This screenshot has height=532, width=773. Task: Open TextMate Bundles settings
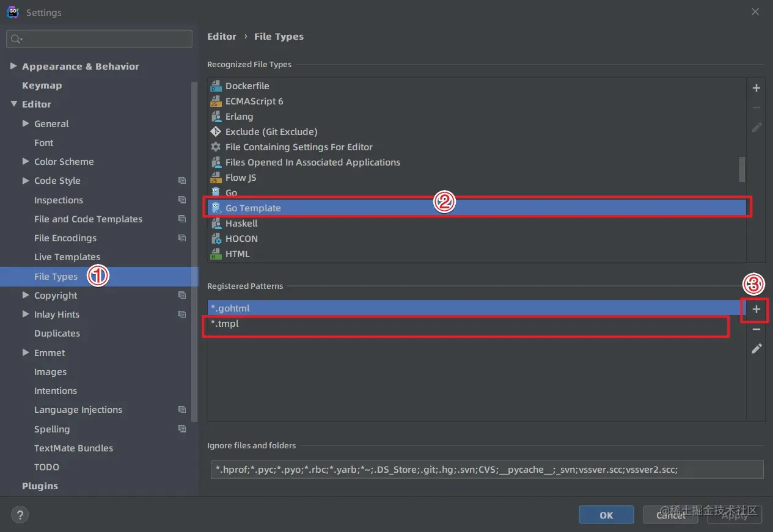point(73,448)
